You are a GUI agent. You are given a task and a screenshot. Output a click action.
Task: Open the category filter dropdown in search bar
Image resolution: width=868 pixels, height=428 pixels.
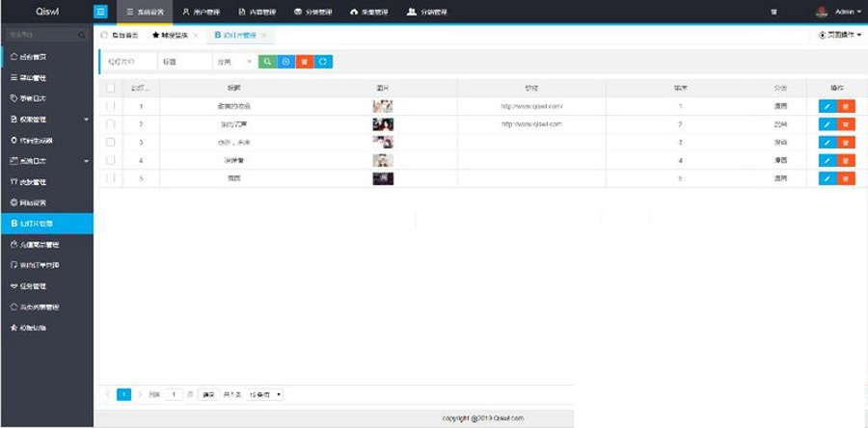(x=234, y=62)
